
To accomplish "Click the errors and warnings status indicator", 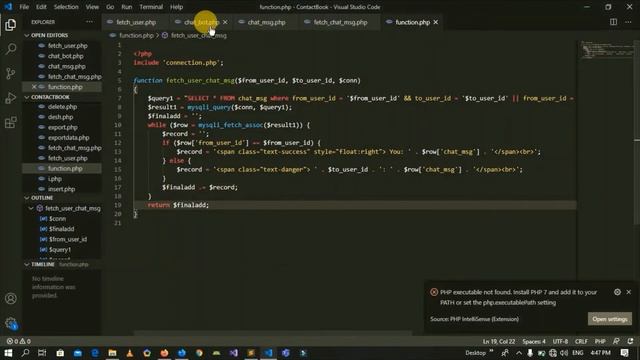I will (18, 341).
